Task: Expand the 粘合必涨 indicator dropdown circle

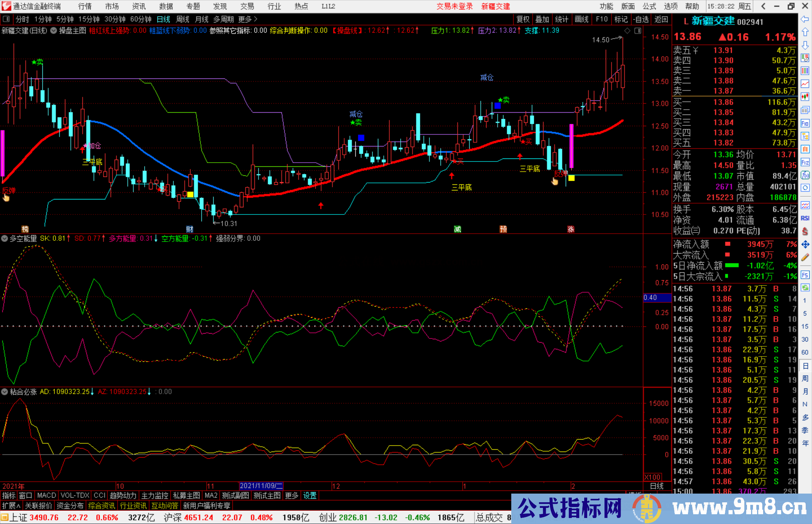Action: pyautogui.click(x=5, y=392)
